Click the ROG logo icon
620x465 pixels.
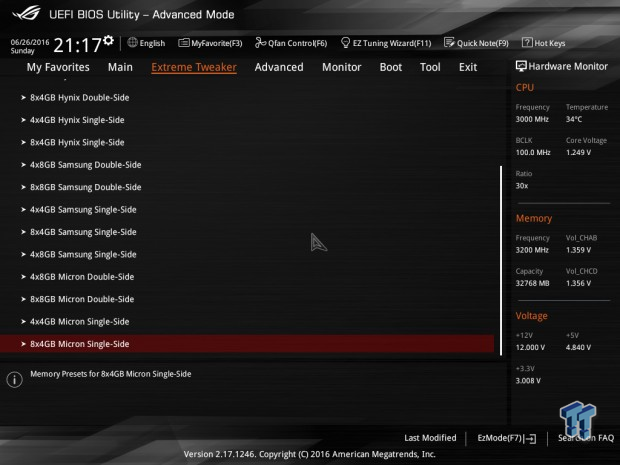click(x=26, y=13)
